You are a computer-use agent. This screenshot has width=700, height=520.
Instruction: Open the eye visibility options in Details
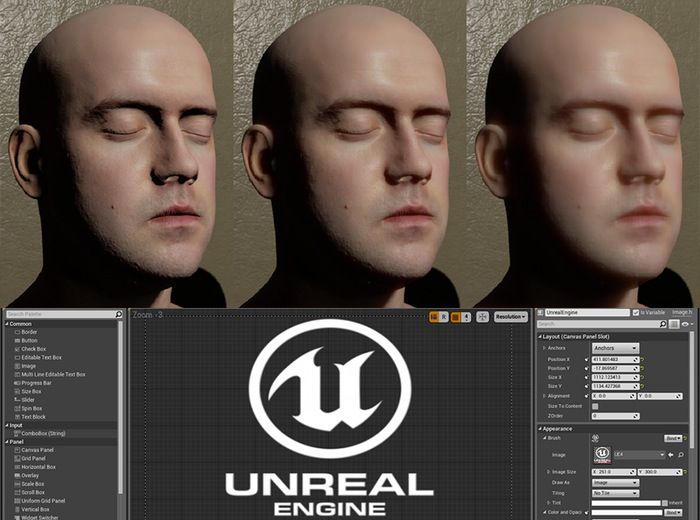tap(687, 324)
